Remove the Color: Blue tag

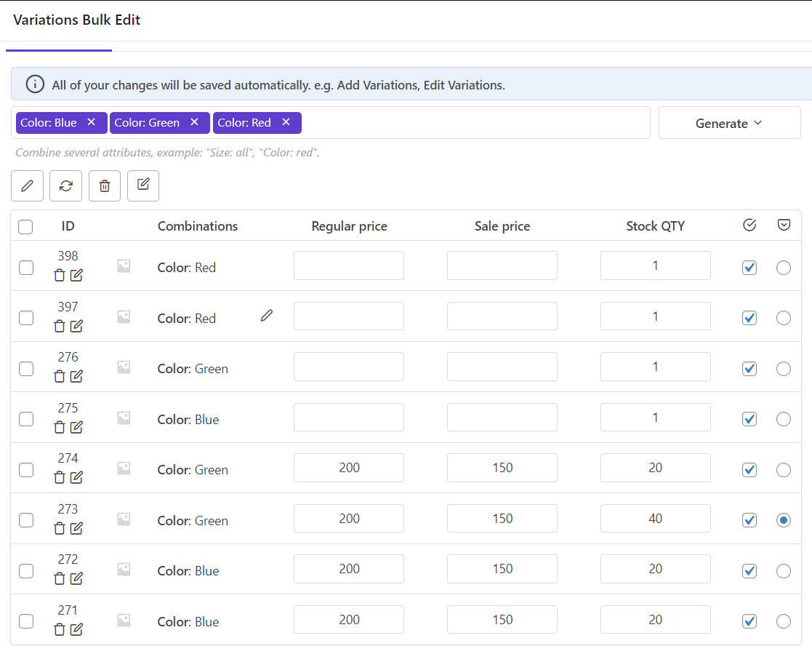pyautogui.click(x=91, y=121)
